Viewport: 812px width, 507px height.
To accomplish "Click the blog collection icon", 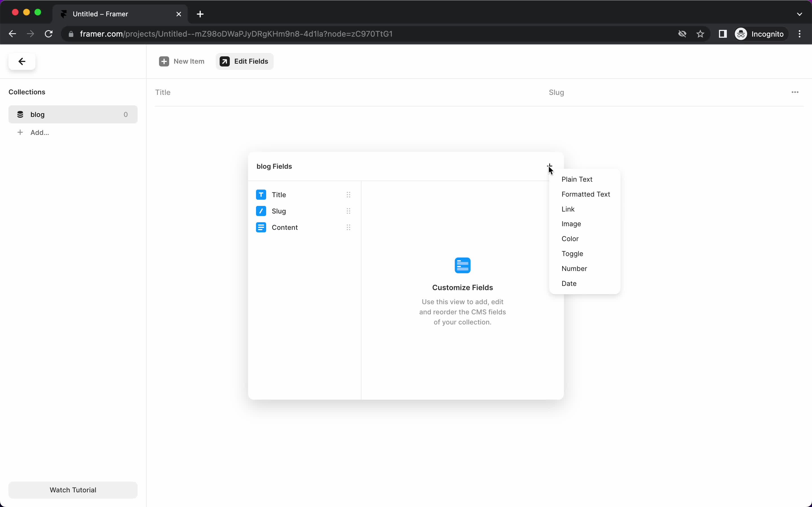I will 21,114.
